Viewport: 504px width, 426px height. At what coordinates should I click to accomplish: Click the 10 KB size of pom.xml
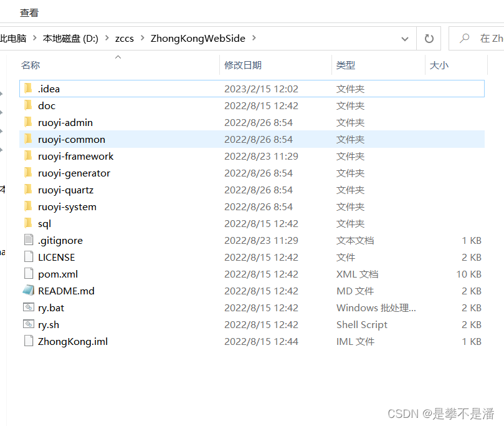[x=468, y=274]
